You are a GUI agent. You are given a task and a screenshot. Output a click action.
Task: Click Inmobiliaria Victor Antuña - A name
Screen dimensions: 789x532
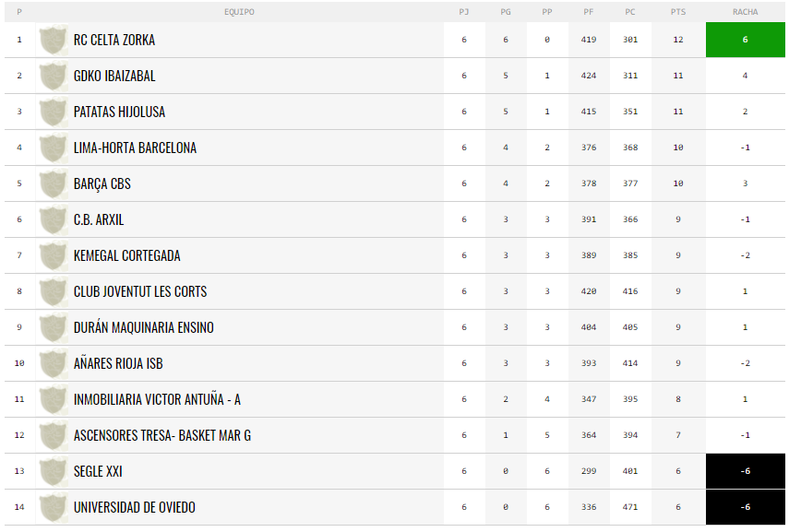(x=157, y=399)
